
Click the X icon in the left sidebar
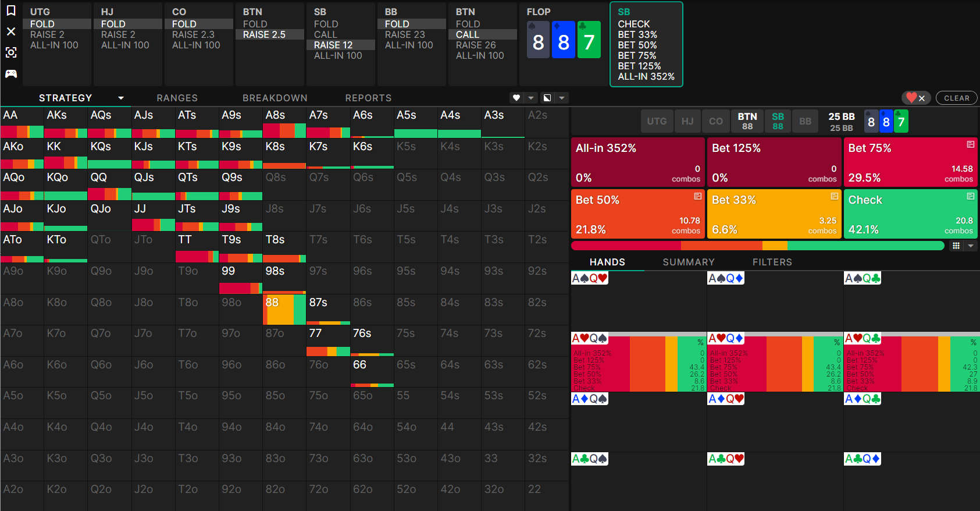(x=11, y=31)
